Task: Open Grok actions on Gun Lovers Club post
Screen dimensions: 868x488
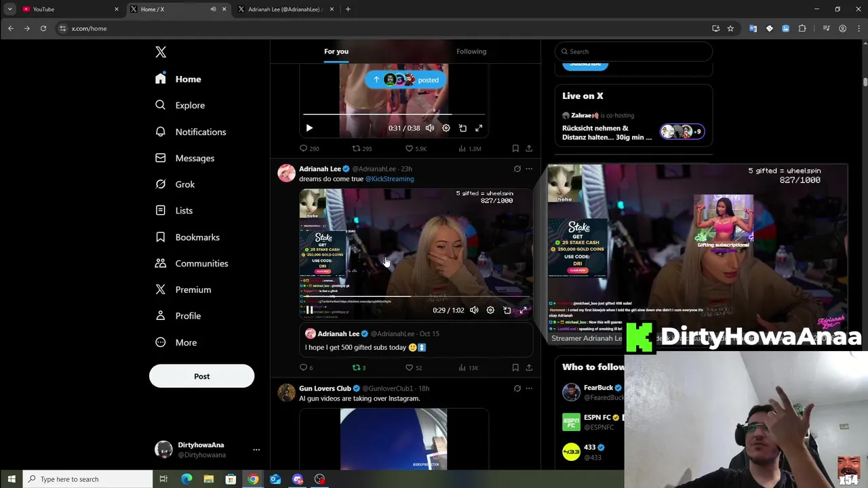Action: click(x=517, y=388)
